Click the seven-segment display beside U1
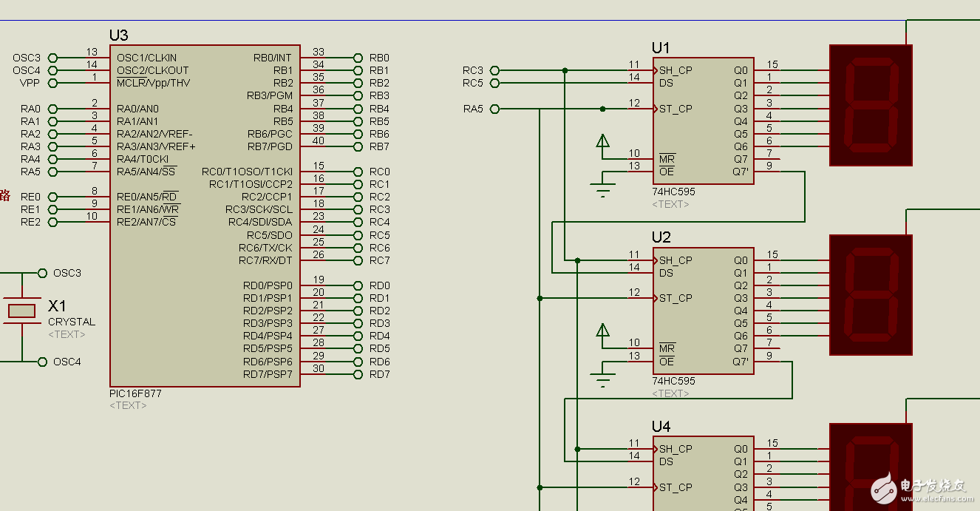The image size is (980, 511). [871, 105]
